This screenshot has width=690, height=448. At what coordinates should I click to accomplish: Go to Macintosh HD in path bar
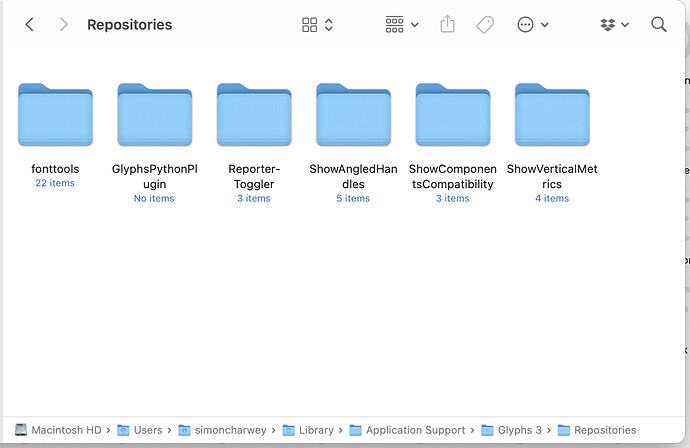tap(59, 430)
